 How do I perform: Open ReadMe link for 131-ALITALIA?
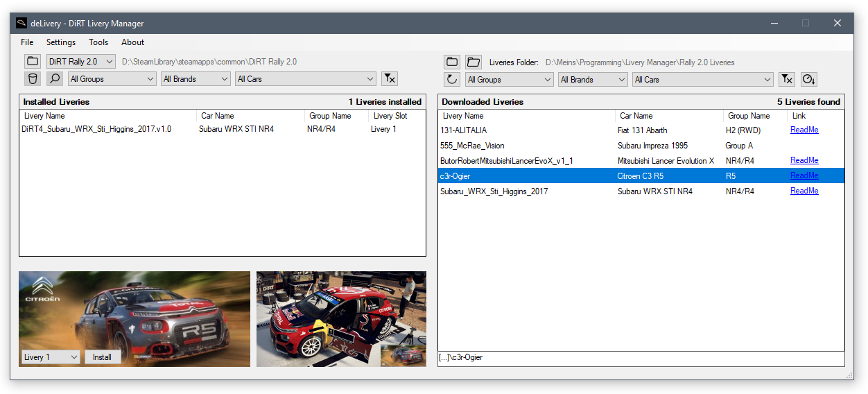[x=804, y=130]
